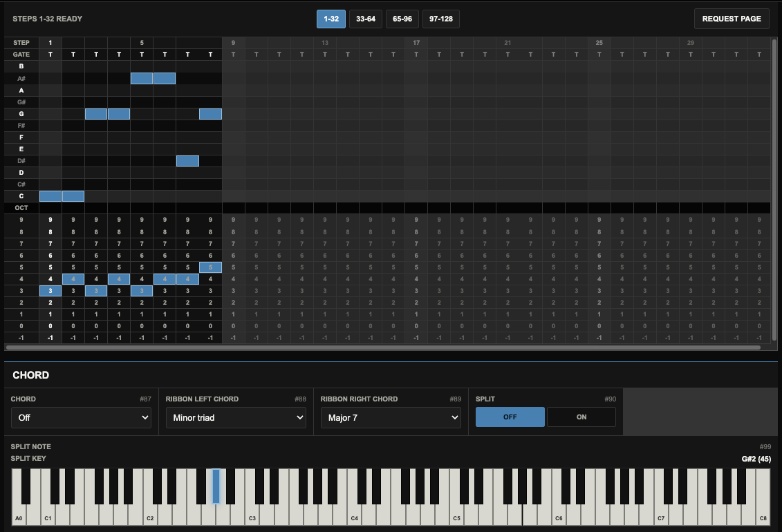Screen dimensions: 782x532
Task: Toggle the gate T for step 5
Action: [x=142, y=55]
